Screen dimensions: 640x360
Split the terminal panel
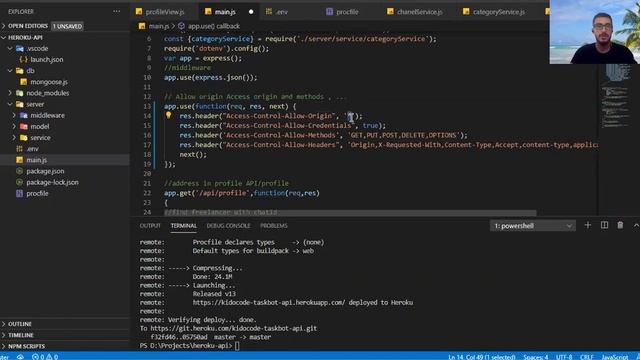point(604,225)
